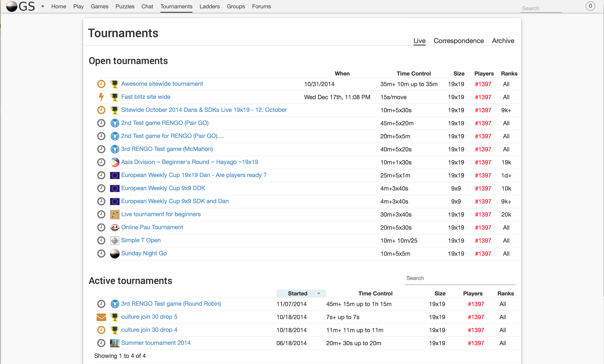Screen dimensions: 604x364
Task: Sort active tournaments by Players column
Action: (472, 293)
